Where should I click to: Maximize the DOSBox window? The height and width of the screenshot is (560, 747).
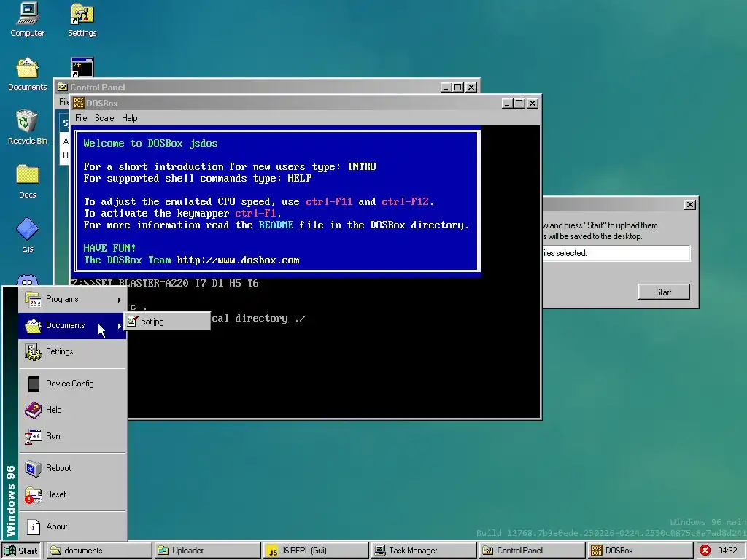click(519, 104)
